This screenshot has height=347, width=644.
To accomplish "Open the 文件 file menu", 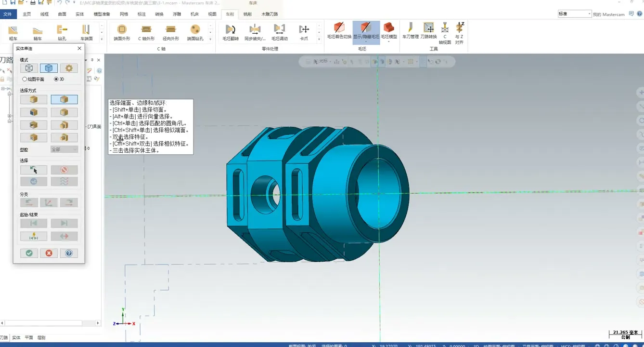I will coord(8,14).
